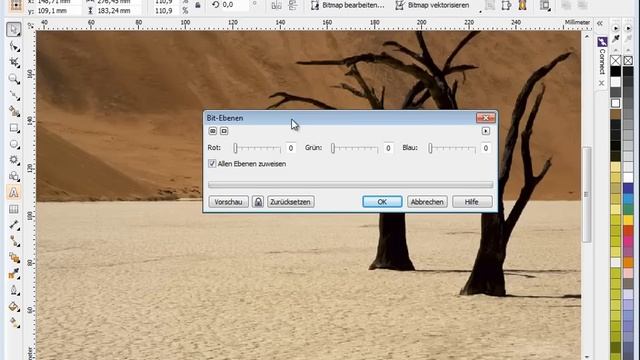Click Bitmap bearbeiten button

click(347, 5)
